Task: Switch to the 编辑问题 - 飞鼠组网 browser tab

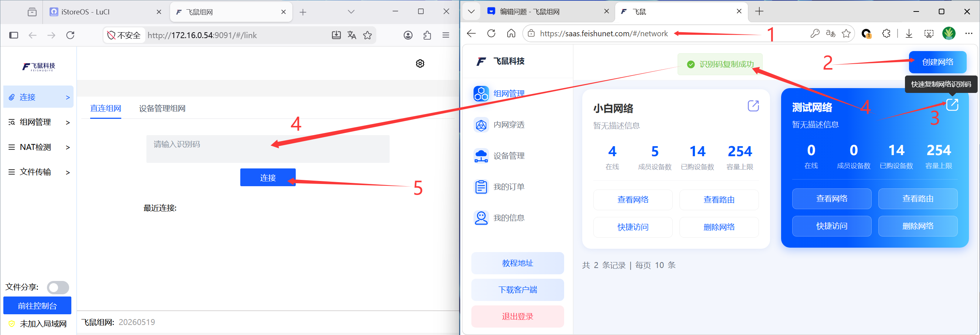Action: (x=547, y=11)
